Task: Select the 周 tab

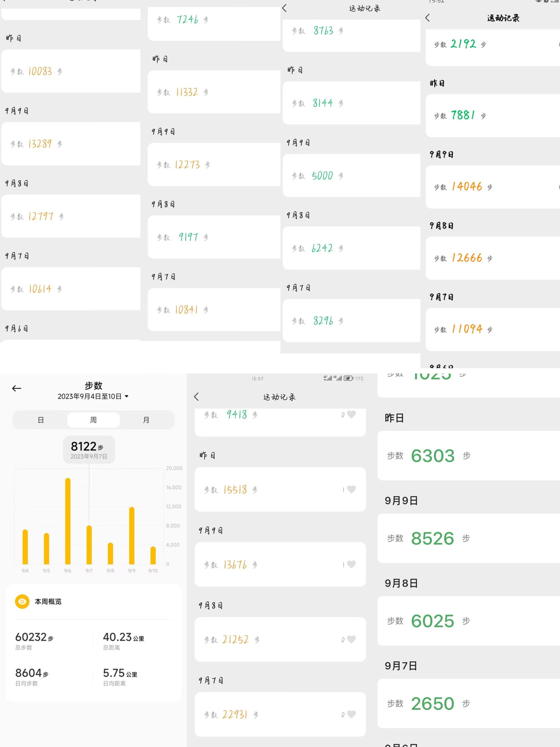Action: 93,420
